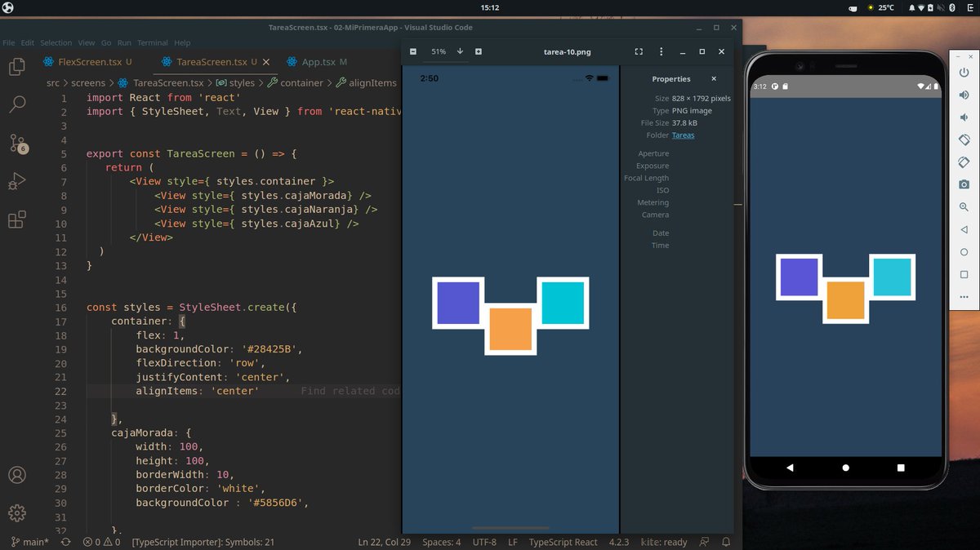The image size is (980, 550).
Task: Zoom in on tarea-10.png in the image viewer
Action: pos(479,51)
